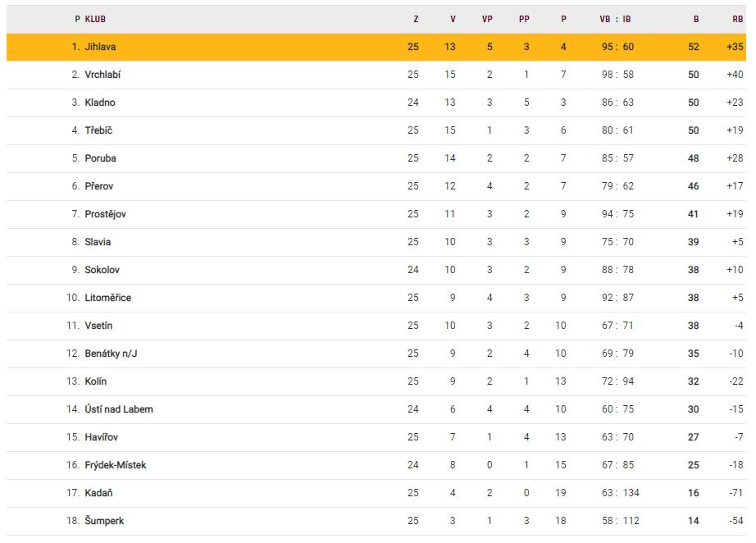
Task: Click the Frýdek-Místek team name
Action: pos(115,465)
